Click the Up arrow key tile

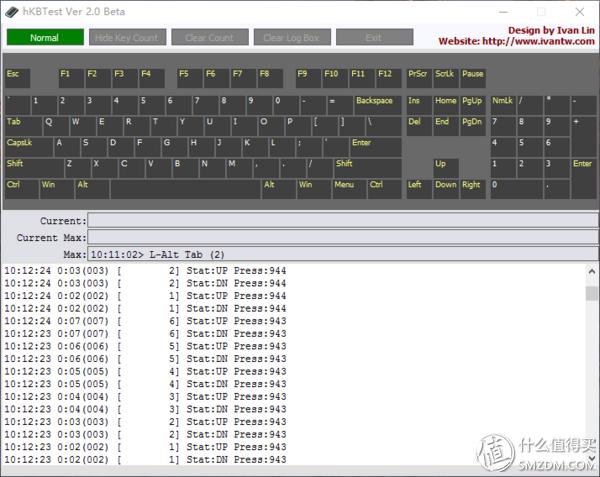tap(446, 168)
